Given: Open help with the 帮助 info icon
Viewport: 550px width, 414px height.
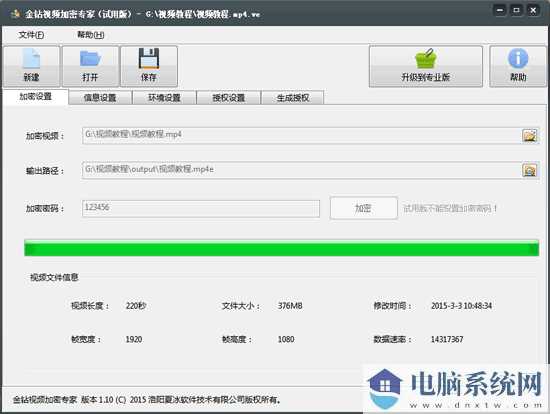Looking at the screenshot, I should pos(518,66).
